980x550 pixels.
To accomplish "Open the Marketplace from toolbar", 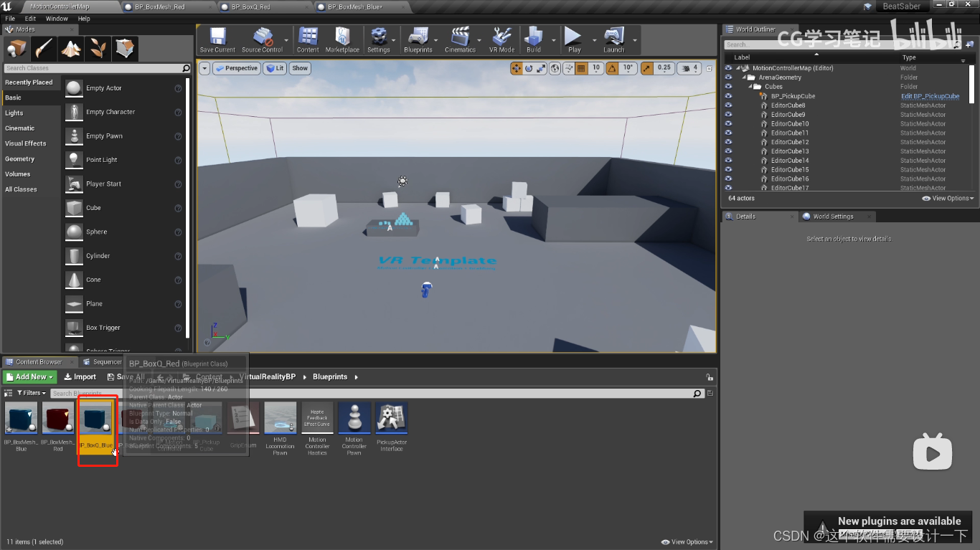I will click(x=342, y=40).
